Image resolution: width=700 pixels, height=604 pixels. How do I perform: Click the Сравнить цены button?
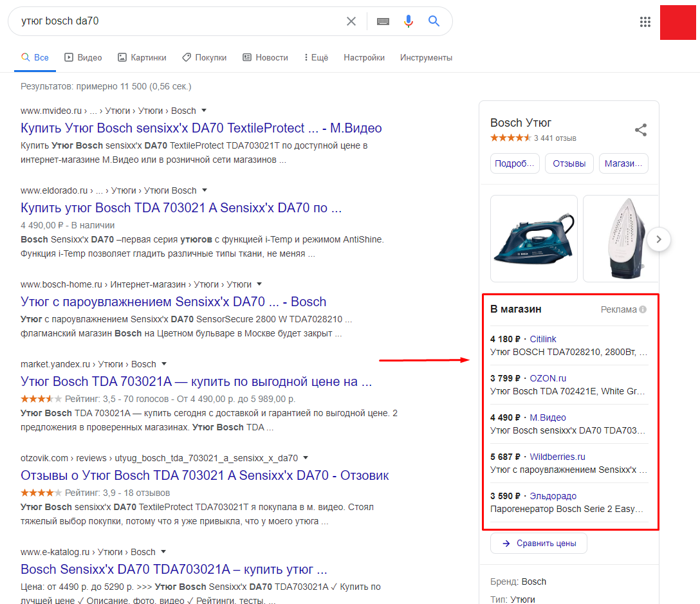click(x=539, y=544)
